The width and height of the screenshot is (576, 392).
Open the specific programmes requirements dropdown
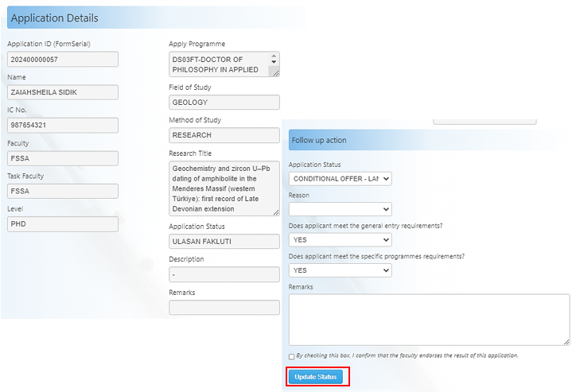(x=340, y=270)
